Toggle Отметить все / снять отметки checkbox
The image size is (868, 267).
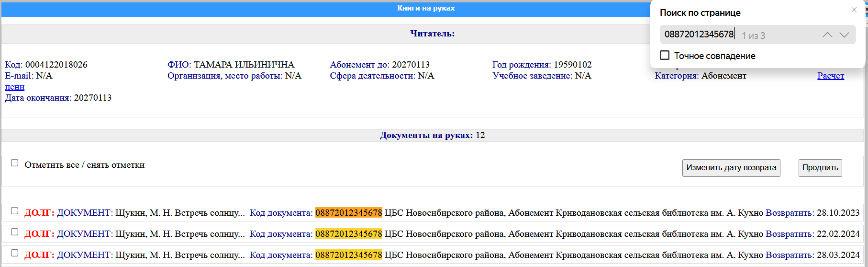coord(15,163)
